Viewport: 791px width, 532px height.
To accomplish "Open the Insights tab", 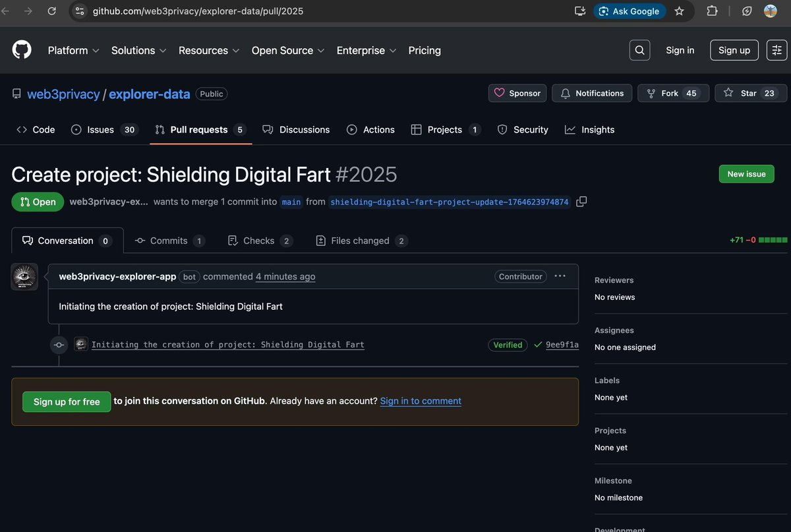I will point(589,130).
